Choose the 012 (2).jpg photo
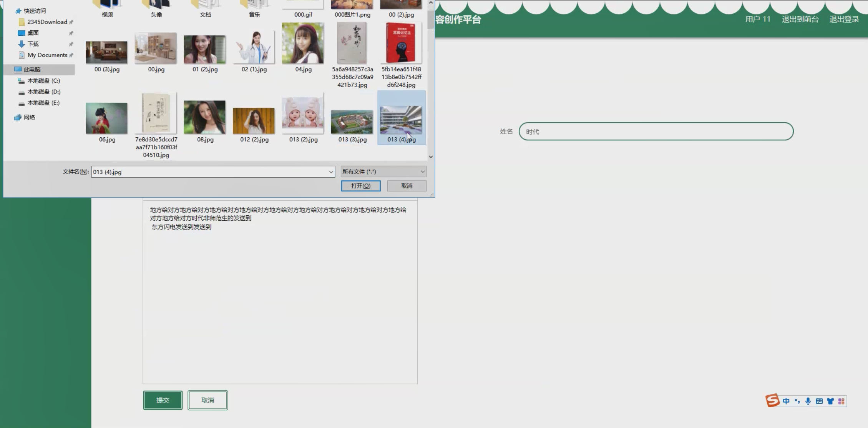868x428 pixels. click(x=254, y=121)
